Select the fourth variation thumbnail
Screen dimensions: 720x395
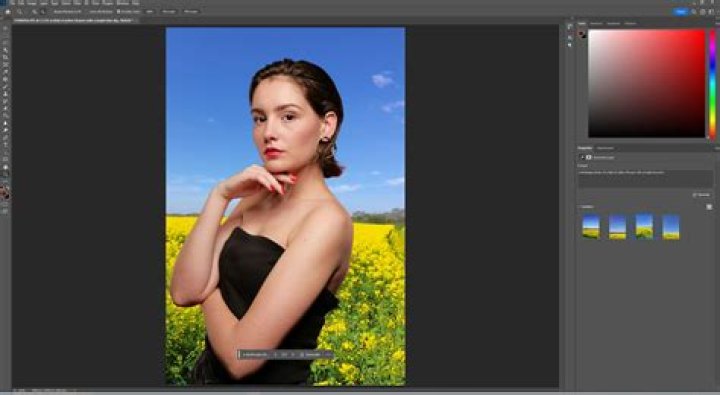click(x=671, y=226)
